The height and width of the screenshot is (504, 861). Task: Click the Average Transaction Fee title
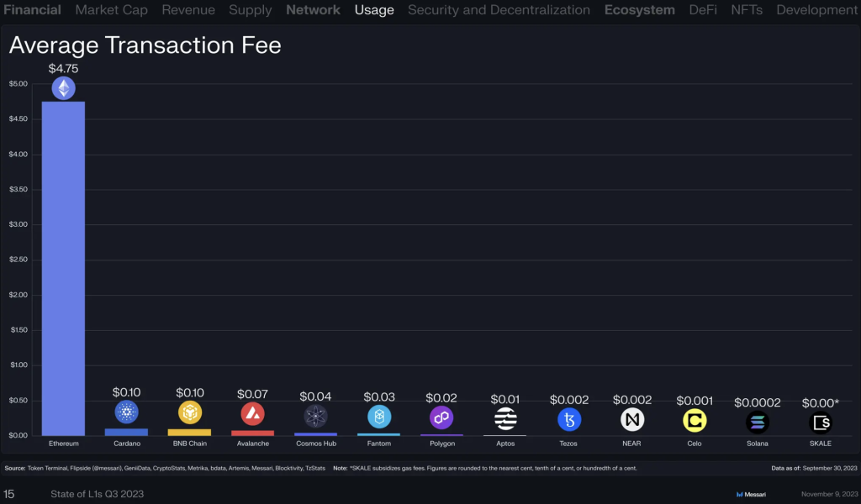click(x=145, y=45)
